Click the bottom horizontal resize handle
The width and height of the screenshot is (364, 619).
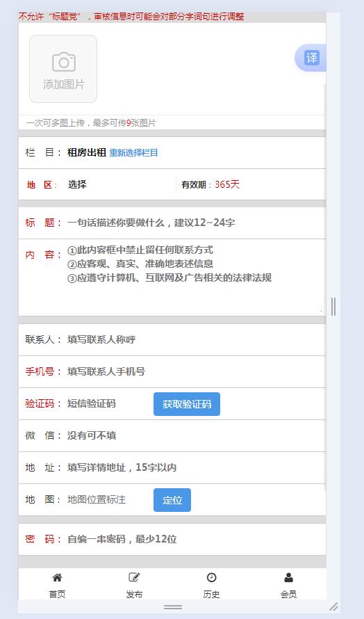173,606
